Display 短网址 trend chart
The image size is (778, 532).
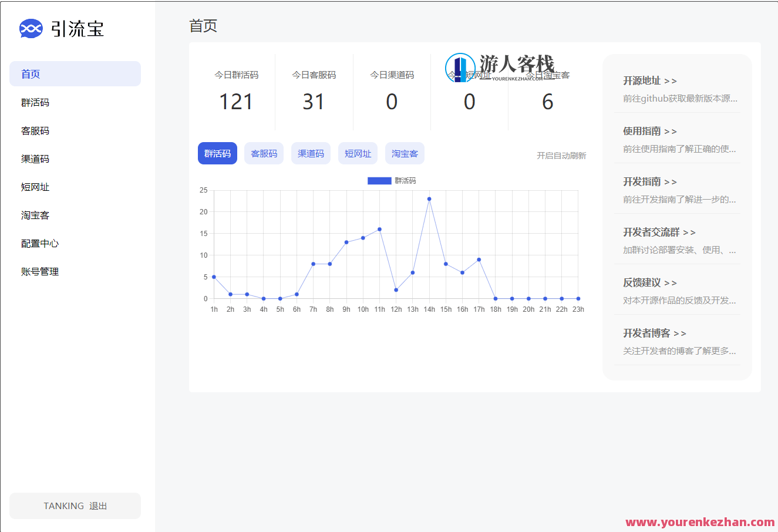click(x=358, y=153)
